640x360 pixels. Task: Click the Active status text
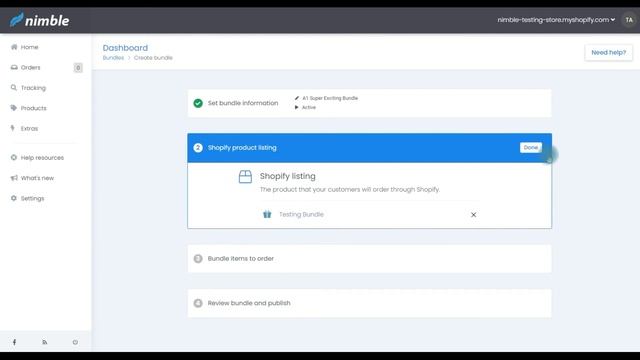pyautogui.click(x=309, y=107)
